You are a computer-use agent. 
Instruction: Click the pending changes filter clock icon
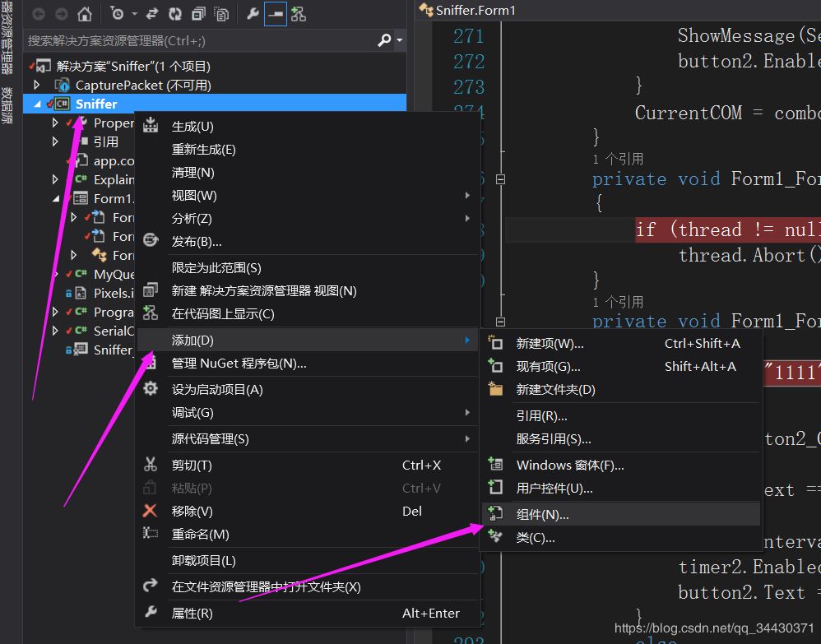point(118,14)
